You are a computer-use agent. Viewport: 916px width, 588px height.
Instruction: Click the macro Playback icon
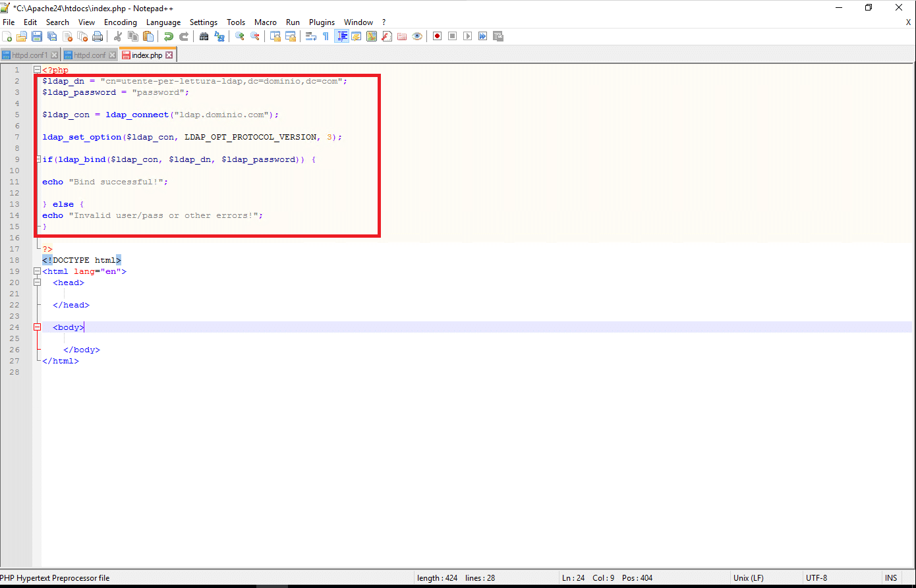pyautogui.click(x=468, y=36)
